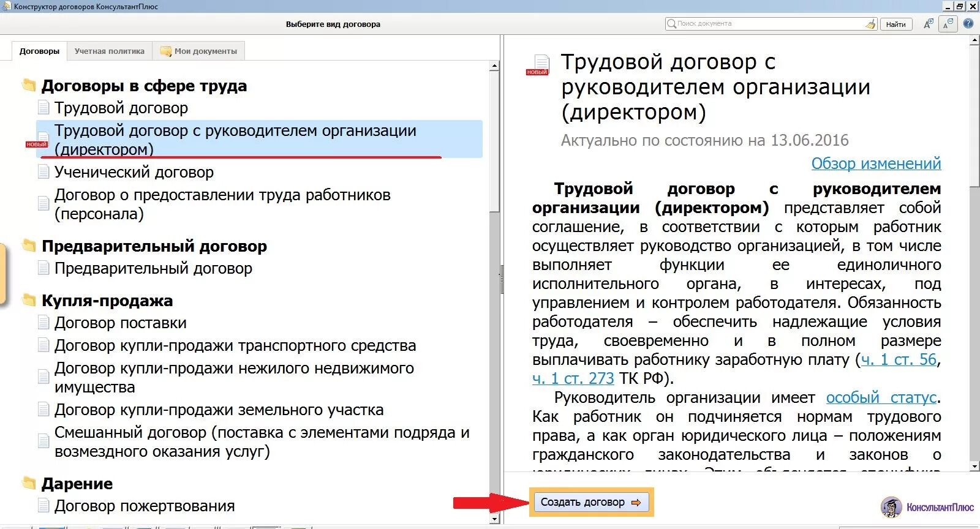Collapse Договоры в сфере труда folder
Image resolution: width=980 pixels, height=529 pixels.
pos(29,84)
